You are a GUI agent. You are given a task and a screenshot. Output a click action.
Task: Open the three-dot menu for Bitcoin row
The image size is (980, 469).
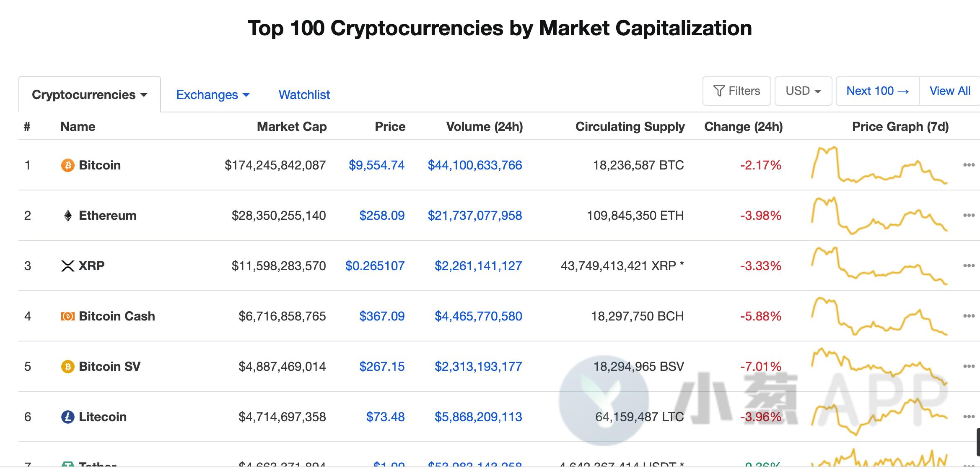[968, 165]
